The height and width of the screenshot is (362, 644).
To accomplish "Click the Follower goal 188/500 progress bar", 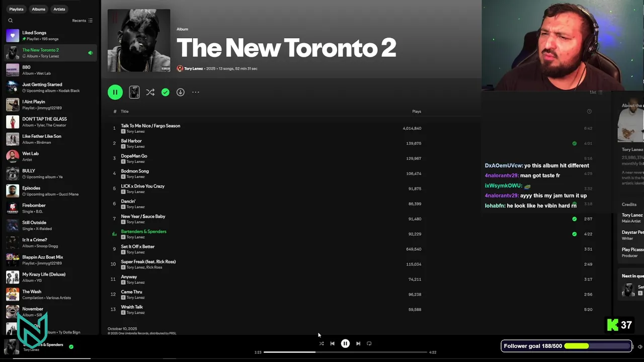I will 567,346.
